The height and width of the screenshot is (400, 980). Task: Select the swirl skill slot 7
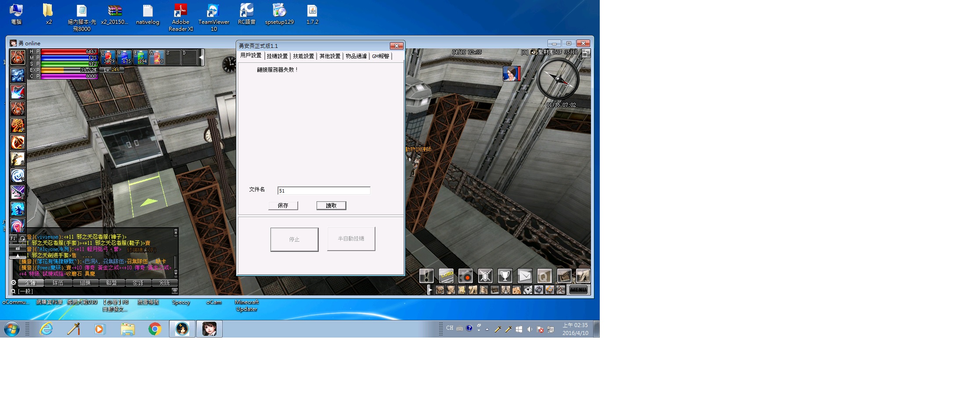click(x=18, y=175)
